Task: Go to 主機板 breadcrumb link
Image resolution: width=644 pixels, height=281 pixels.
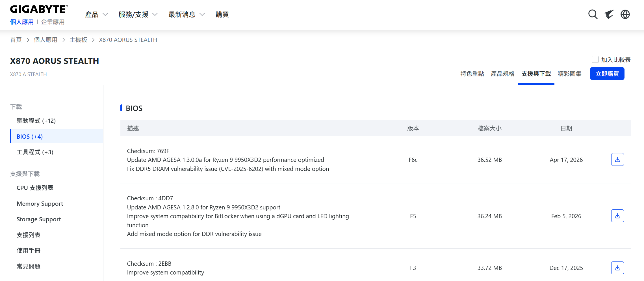Action: coord(78,40)
